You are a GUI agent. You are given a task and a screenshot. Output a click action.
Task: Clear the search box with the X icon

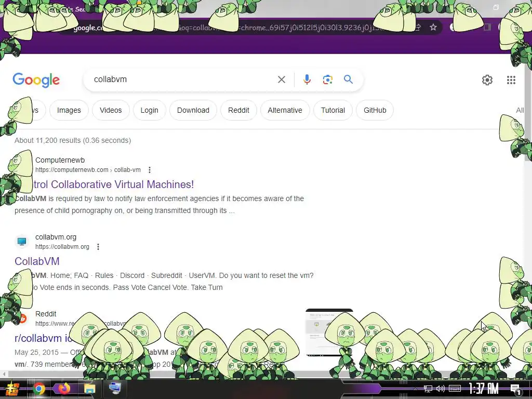(x=281, y=79)
